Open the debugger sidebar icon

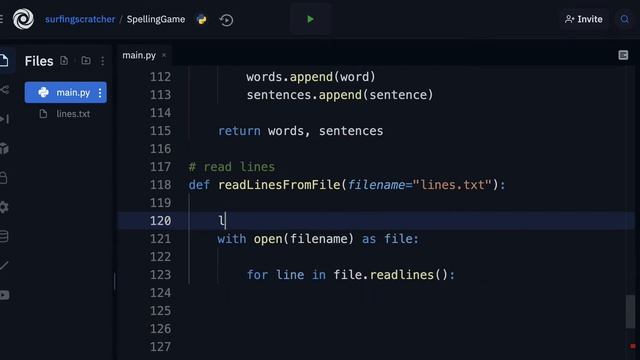(4, 119)
